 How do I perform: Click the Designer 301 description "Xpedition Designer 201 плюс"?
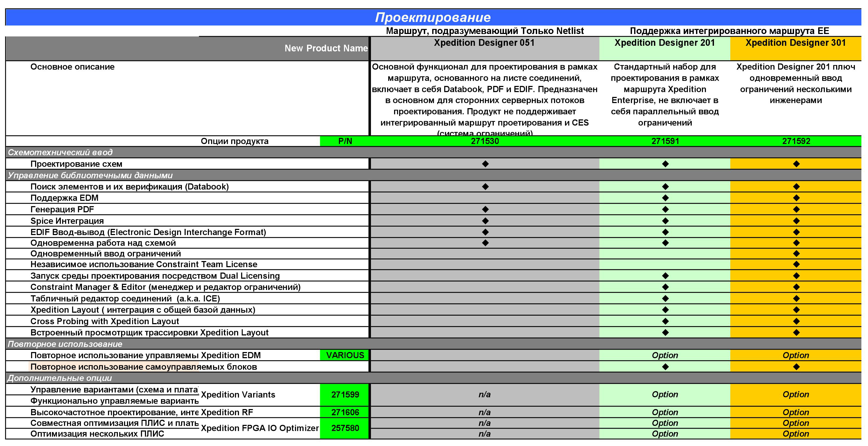tap(796, 84)
